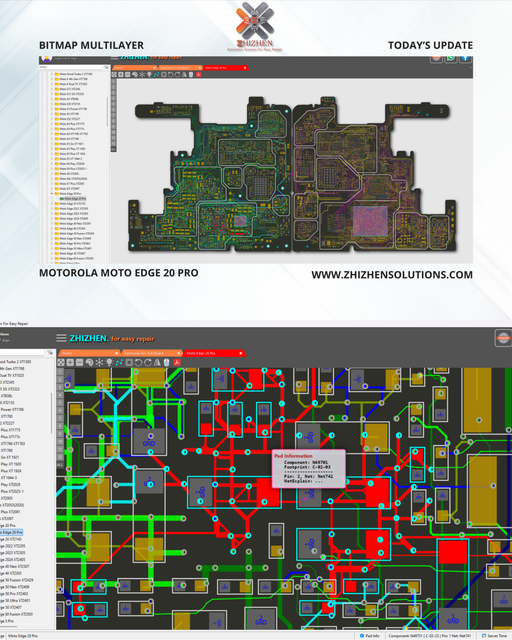The height and width of the screenshot is (640, 512).
Task: Expand Moto E Dual TV XT1025 folder
Action: point(51,84)
